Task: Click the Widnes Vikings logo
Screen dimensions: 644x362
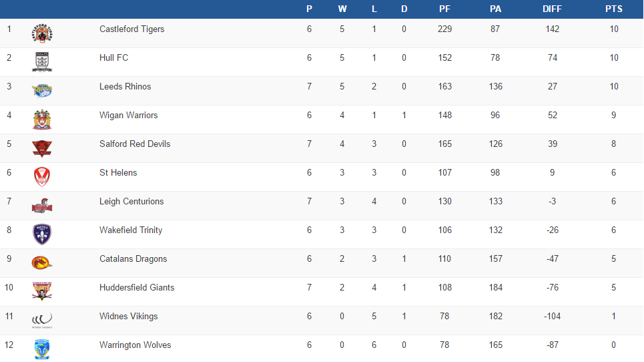Action: pos(42,320)
